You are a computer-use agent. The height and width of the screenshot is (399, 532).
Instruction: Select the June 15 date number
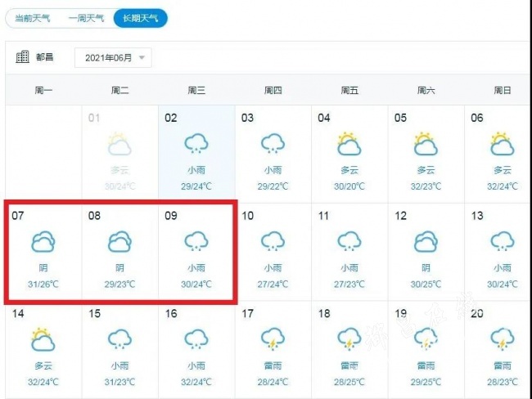(95, 314)
